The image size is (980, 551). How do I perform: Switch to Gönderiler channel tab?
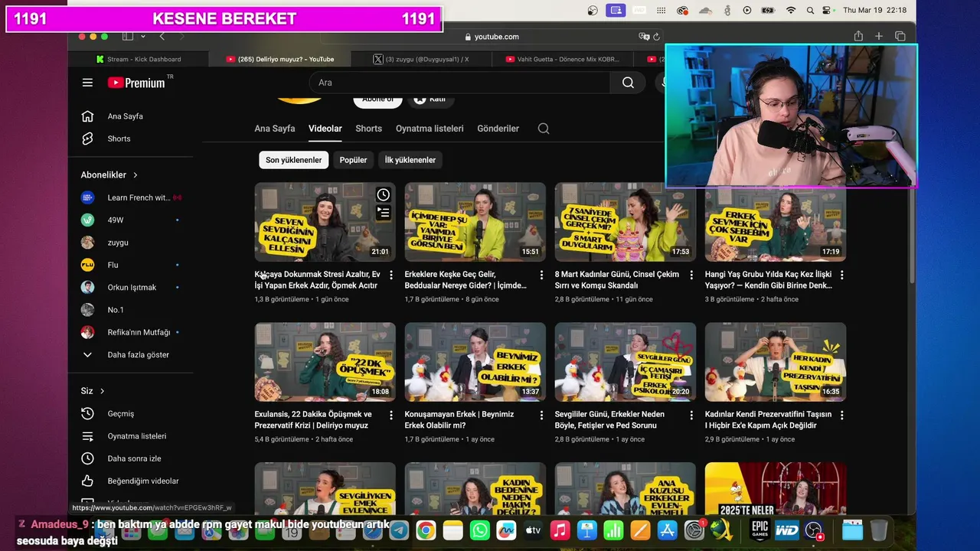pyautogui.click(x=498, y=129)
